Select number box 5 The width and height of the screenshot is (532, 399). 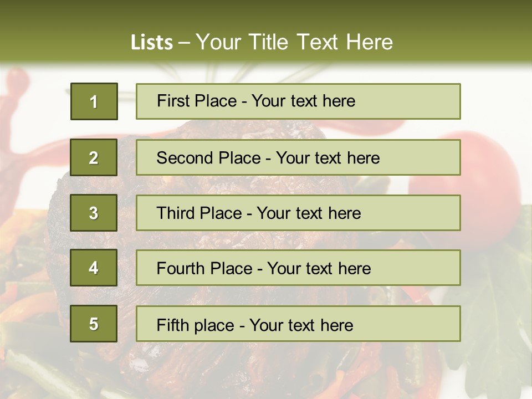point(94,324)
